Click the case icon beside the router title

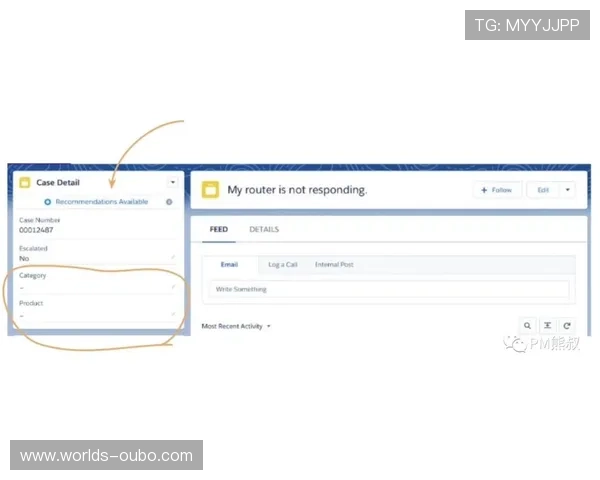coord(210,190)
